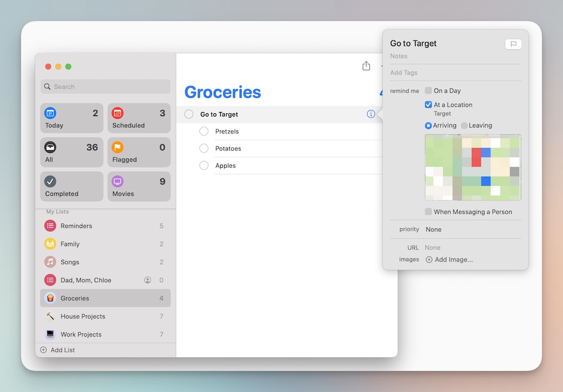The width and height of the screenshot is (563, 392).
Task: Click the Dad, Mom, Chloe list icon
Action: click(x=50, y=280)
